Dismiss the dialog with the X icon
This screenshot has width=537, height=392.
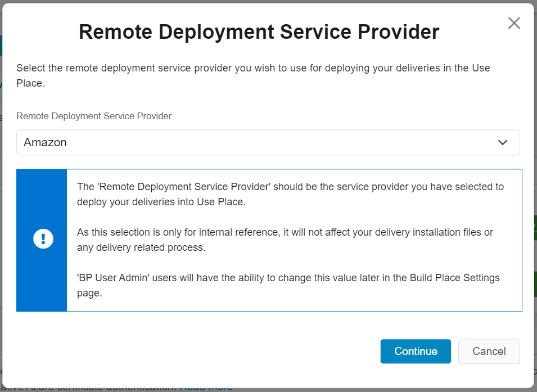513,23
